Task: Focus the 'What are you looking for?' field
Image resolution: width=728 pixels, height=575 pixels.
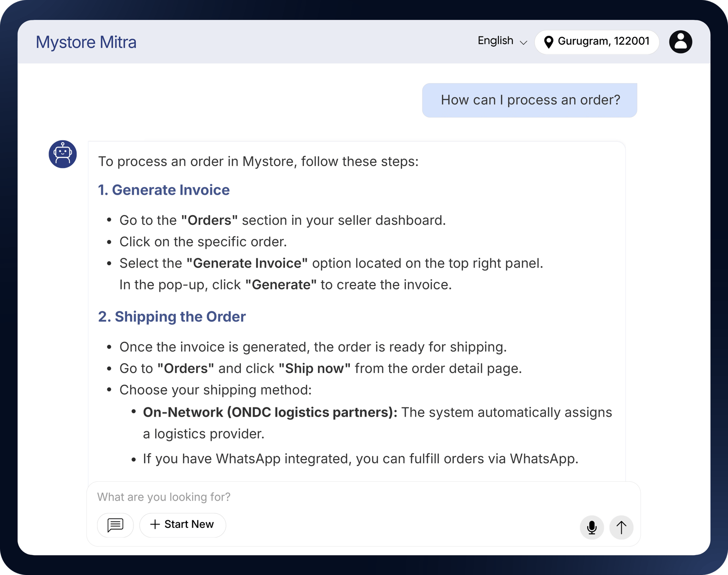Action: pos(330,497)
